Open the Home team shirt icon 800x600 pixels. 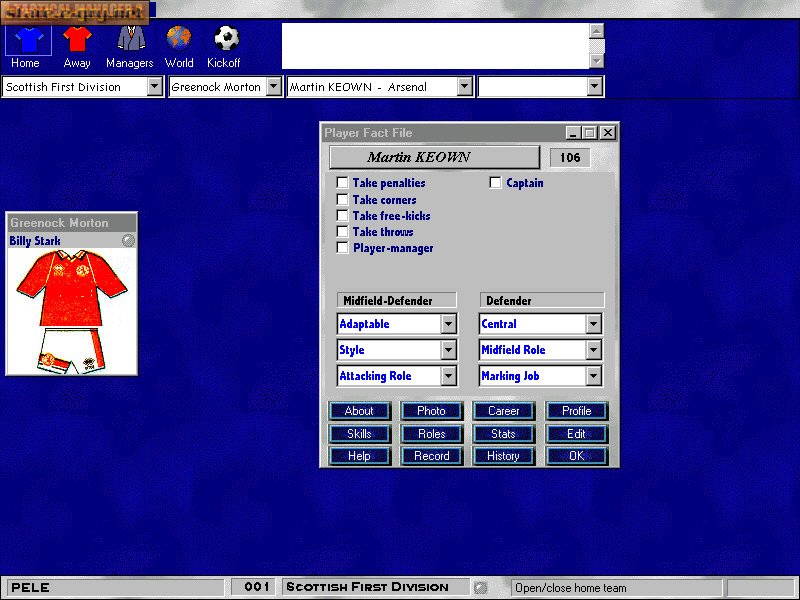[x=29, y=40]
